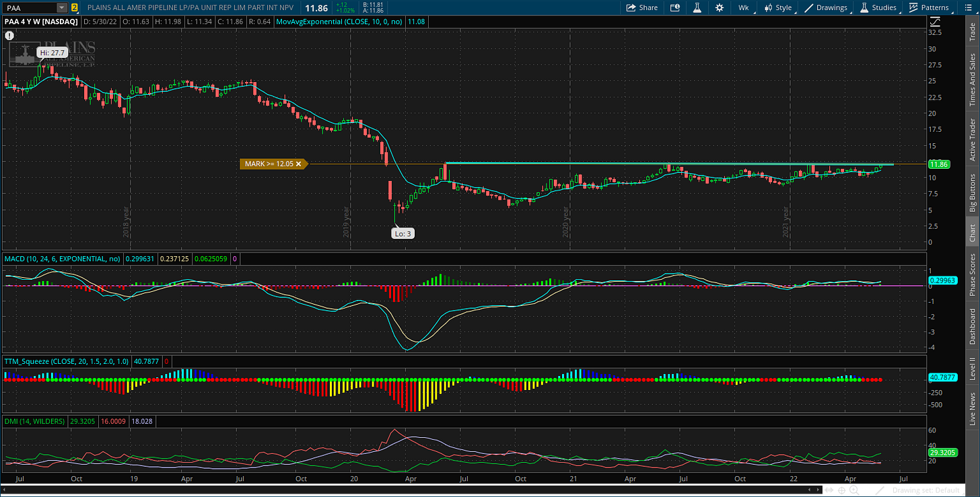Click the 2020 year vertical marker label
980x497 pixels.
pyautogui.click(x=565, y=221)
